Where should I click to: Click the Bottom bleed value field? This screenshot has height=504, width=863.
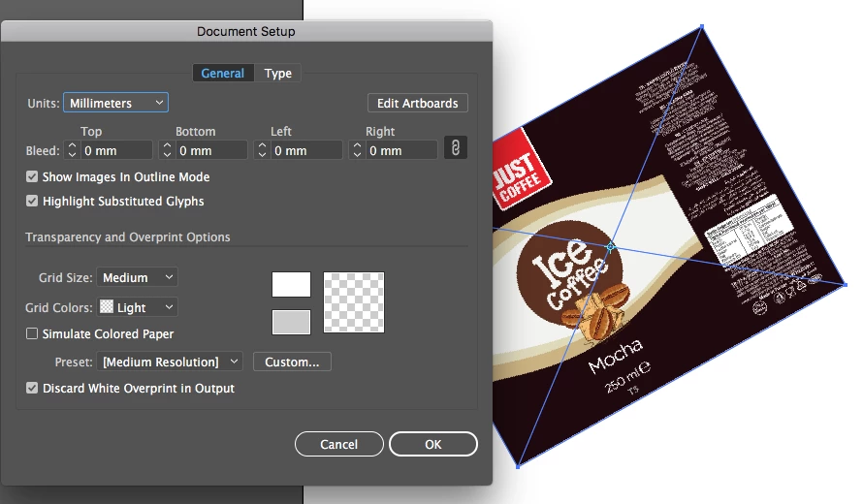pos(211,150)
